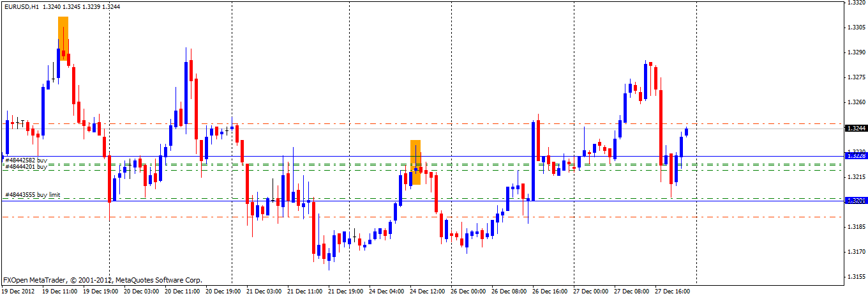Click the 27 Dec 08:00 time label
Image resolution: width=868 pixels, height=296 pixels.
tap(632, 291)
